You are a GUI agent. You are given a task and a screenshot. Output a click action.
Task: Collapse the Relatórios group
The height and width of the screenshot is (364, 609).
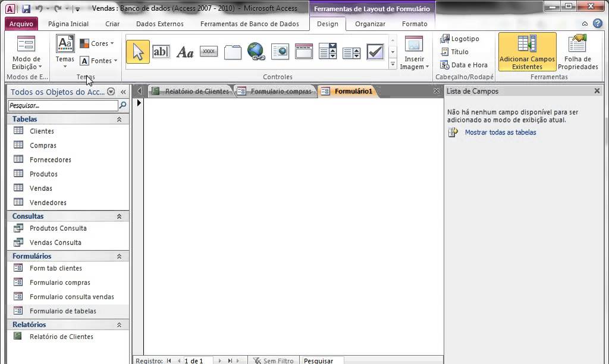[119, 325]
